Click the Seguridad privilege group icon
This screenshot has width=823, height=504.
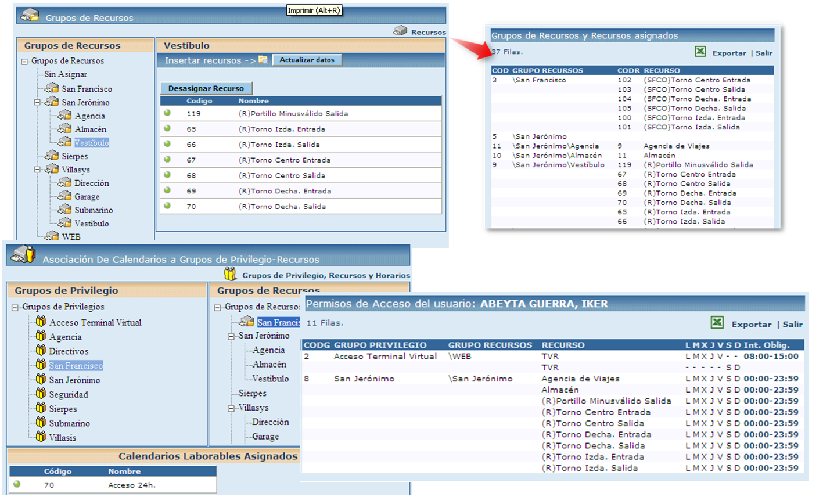point(41,394)
